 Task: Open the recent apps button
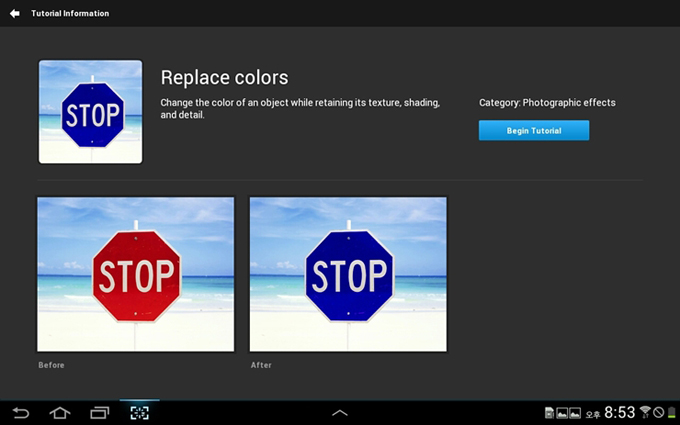tap(99, 413)
